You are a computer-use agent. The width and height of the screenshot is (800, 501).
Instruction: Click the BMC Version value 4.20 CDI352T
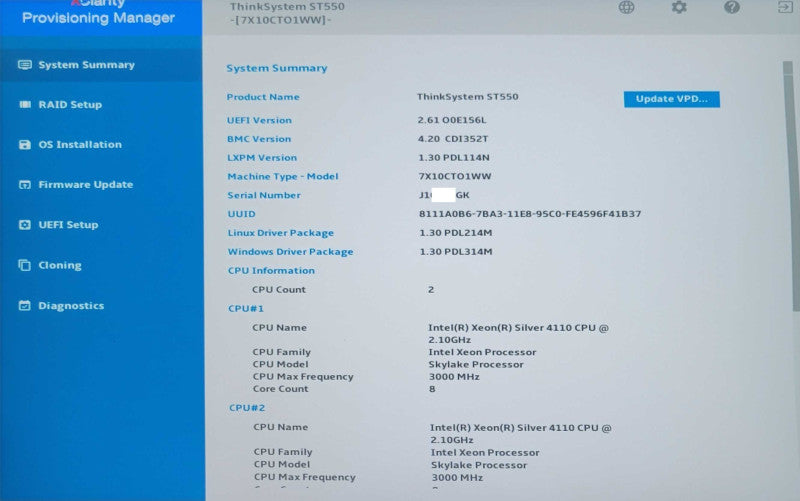coord(453,139)
